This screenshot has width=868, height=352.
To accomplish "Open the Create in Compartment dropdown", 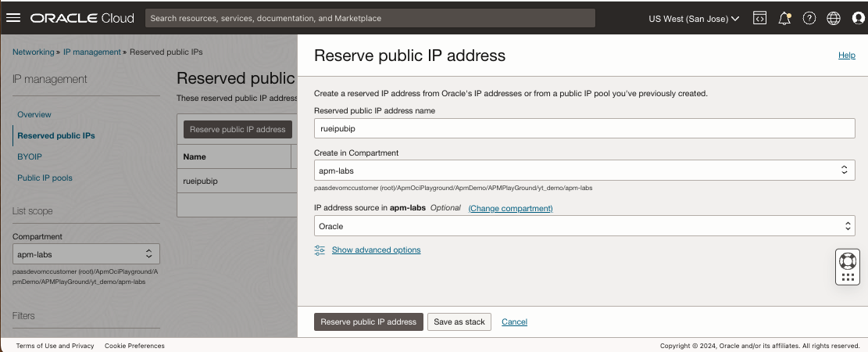I will click(x=584, y=170).
